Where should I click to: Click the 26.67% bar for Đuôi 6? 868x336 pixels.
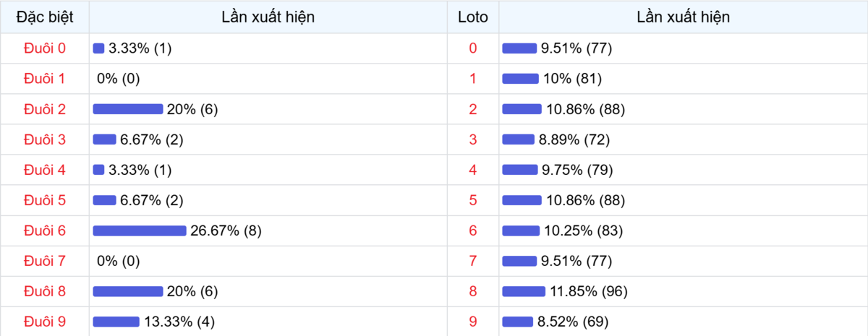pyautogui.click(x=140, y=231)
